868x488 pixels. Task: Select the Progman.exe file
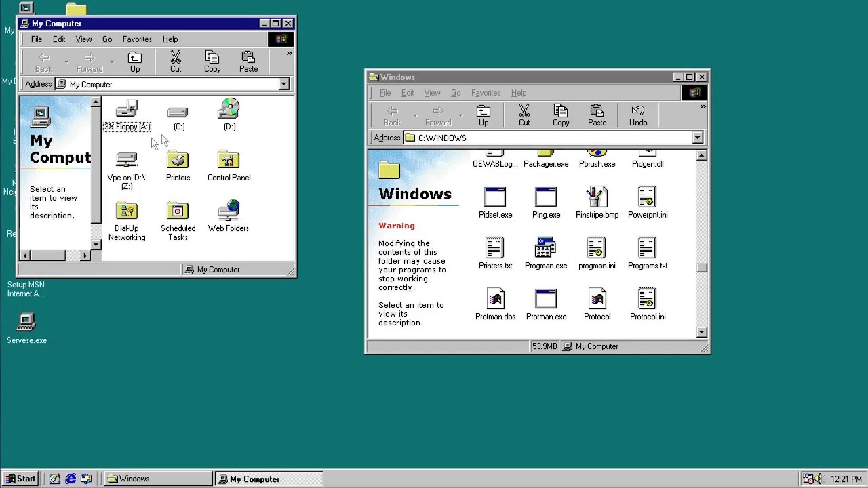[546, 254]
